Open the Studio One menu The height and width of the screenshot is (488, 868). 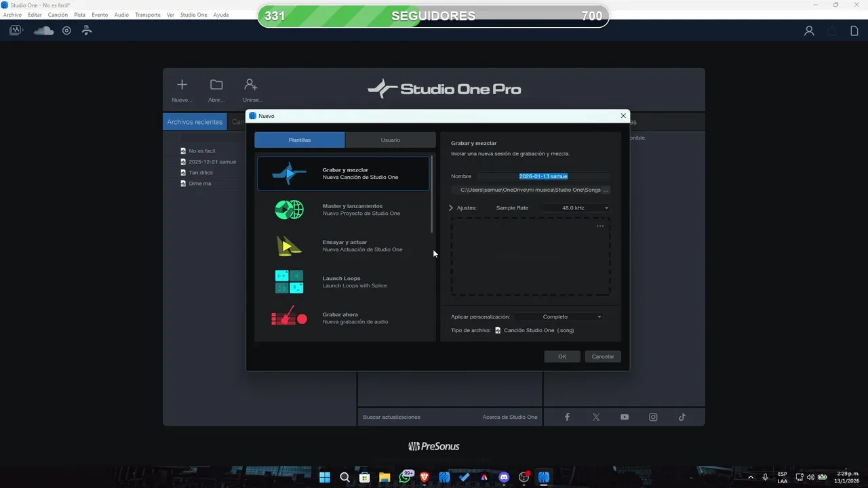click(x=194, y=15)
